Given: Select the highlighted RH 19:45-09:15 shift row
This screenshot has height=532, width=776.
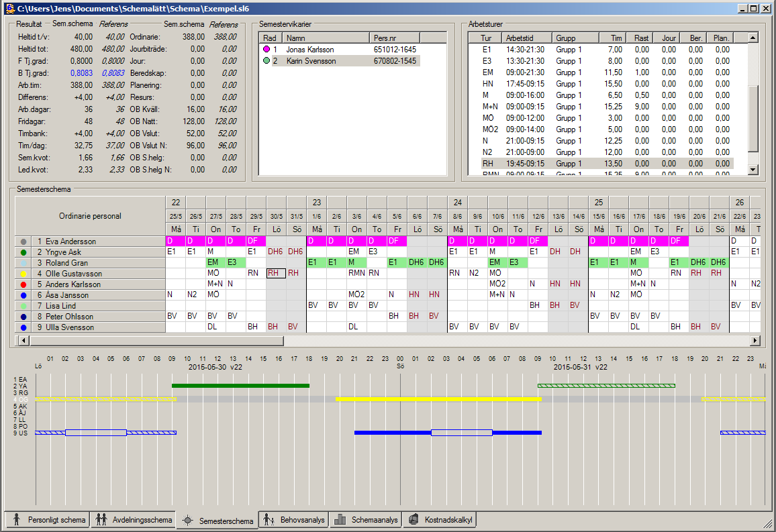Looking at the screenshot, I should (608, 163).
